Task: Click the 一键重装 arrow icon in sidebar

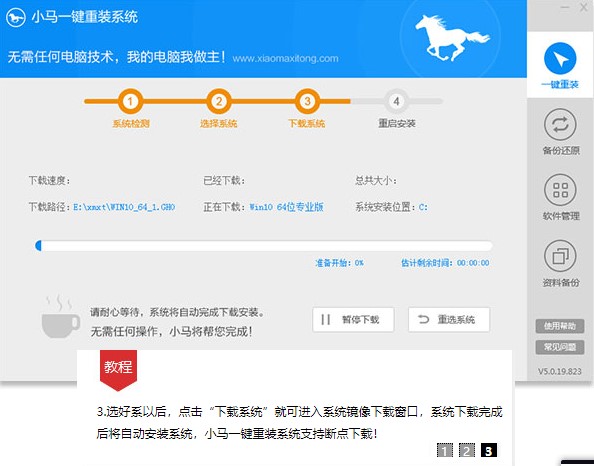Action: [x=560, y=58]
